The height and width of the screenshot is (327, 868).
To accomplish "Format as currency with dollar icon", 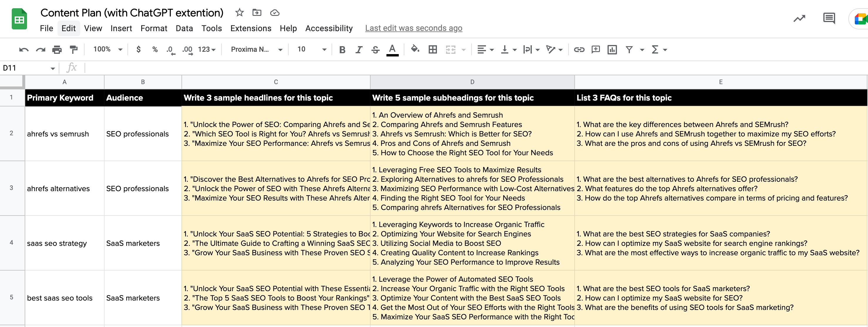I will pyautogui.click(x=139, y=49).
